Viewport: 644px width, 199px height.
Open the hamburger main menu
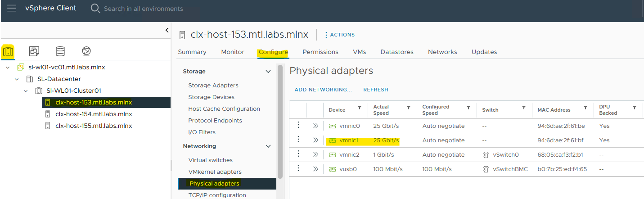pos(12,8)
